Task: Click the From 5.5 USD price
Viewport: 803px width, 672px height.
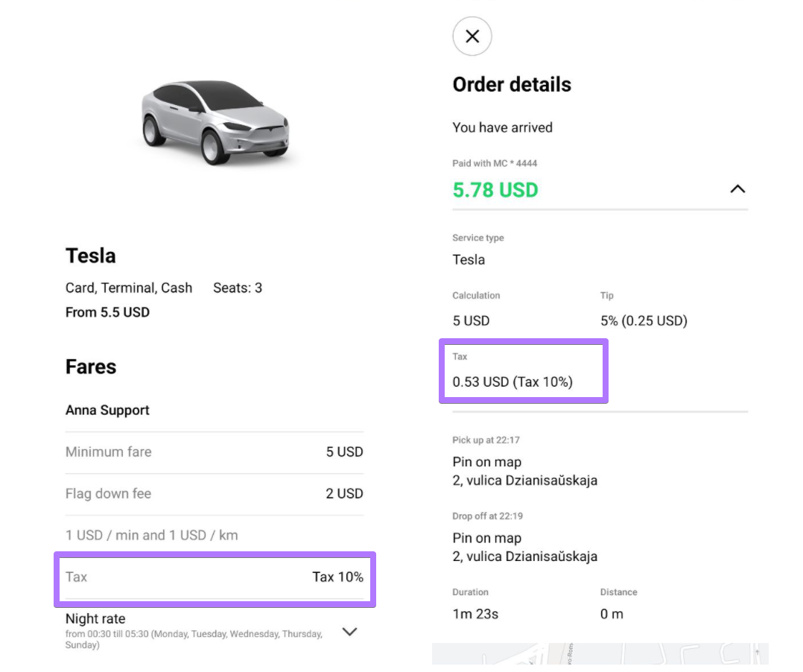Action: 107,313
